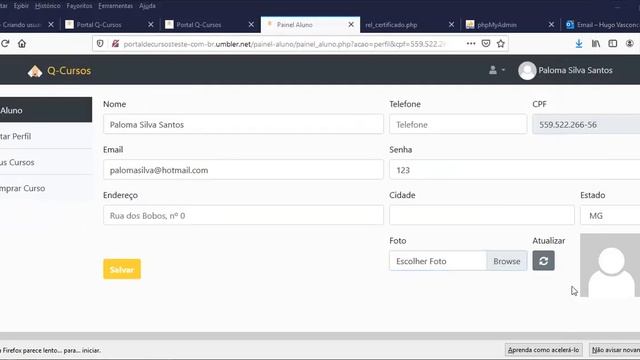Open Editar Perfil in the sidebar
The width and height of the screenshot is (640, 360).
pos(46,136)
